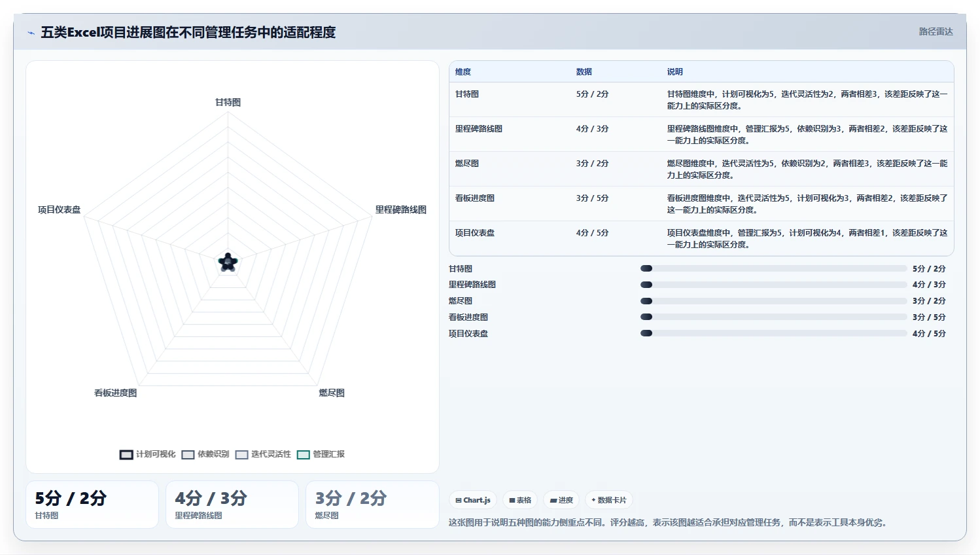
Task: Click the 看板进度图 axis label on the radar chart
Action: [116, 393]
